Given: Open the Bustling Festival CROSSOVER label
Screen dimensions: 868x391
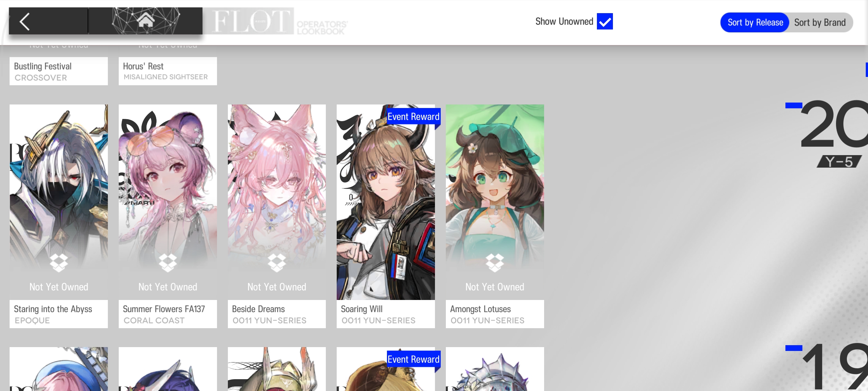Looking at the screenshot, I should pyautogui.click(x=59, y=71).
